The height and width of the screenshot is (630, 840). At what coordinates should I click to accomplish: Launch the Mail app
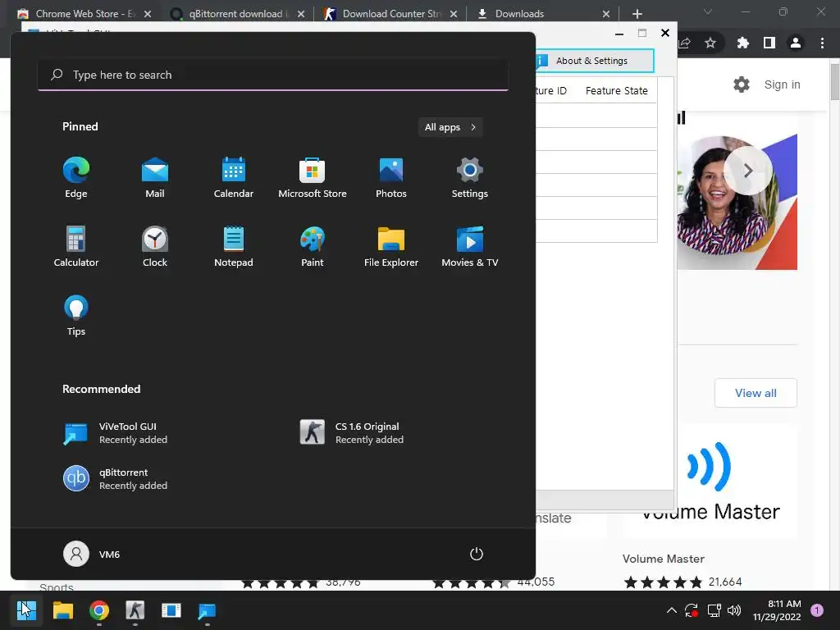(x=155, y=178)
